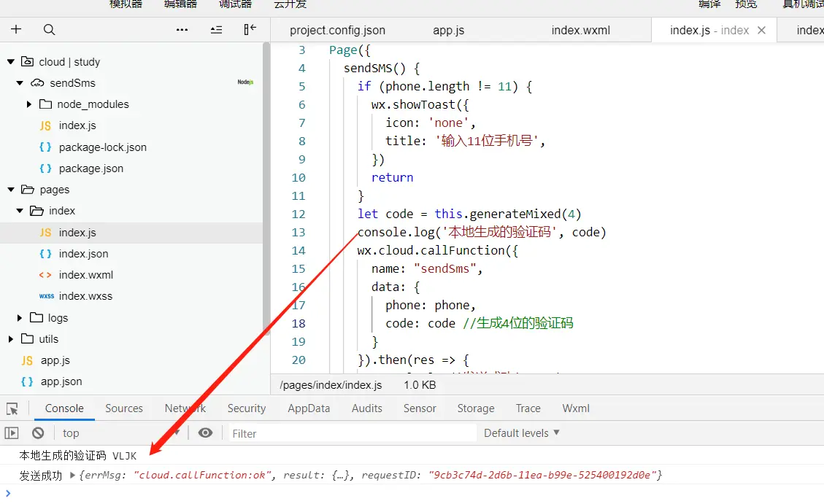Viewport: 824px width, 504px height.
Task: Clear console with the no-entry icon
Action: point(38,433)
